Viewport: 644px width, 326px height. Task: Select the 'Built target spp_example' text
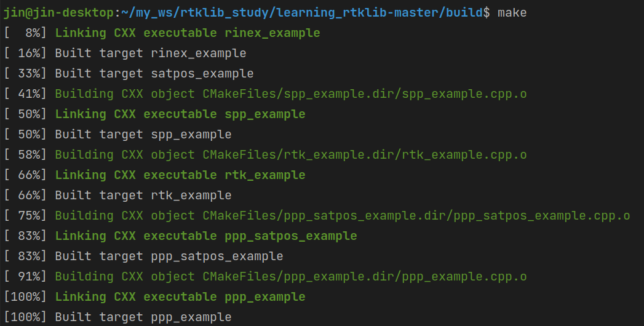point(143,134)
